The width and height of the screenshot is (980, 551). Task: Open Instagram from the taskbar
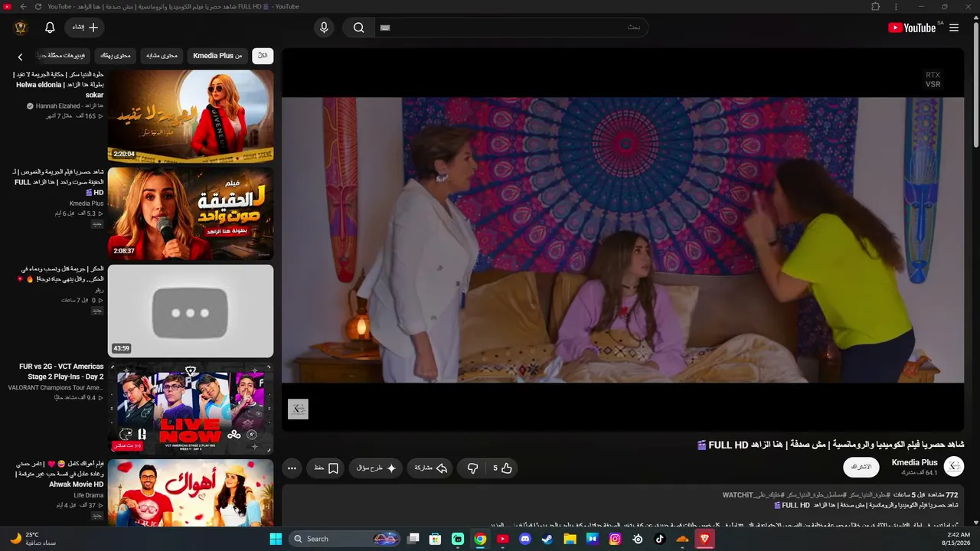[615, 539]
